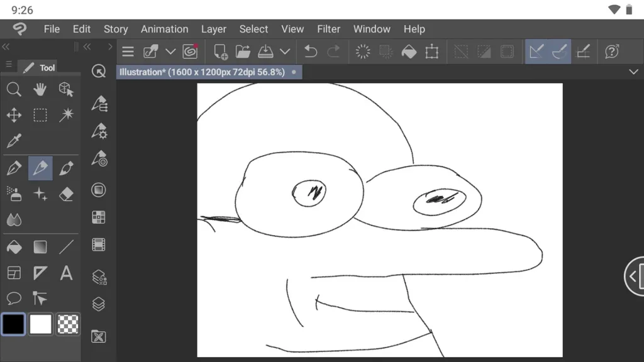Select the Balloon speech bubble tool
The image size is (644, 362).
click(x=14, y=299)
